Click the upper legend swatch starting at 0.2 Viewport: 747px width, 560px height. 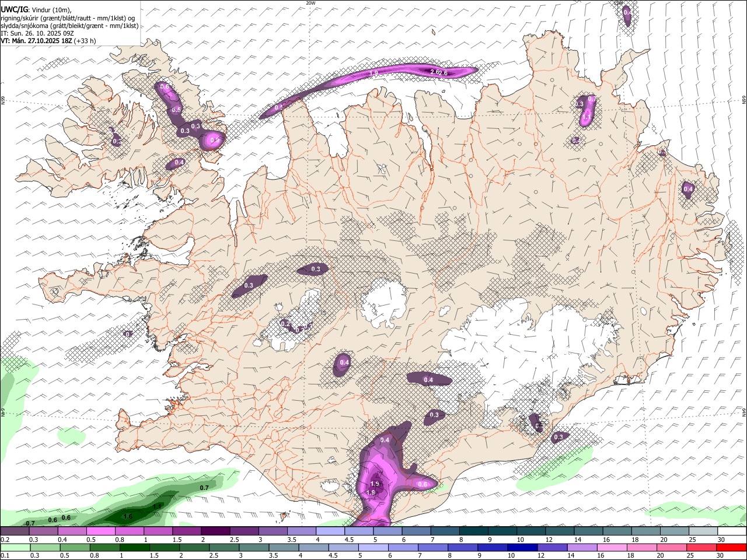pyautogui.click(x=15, y=531)
